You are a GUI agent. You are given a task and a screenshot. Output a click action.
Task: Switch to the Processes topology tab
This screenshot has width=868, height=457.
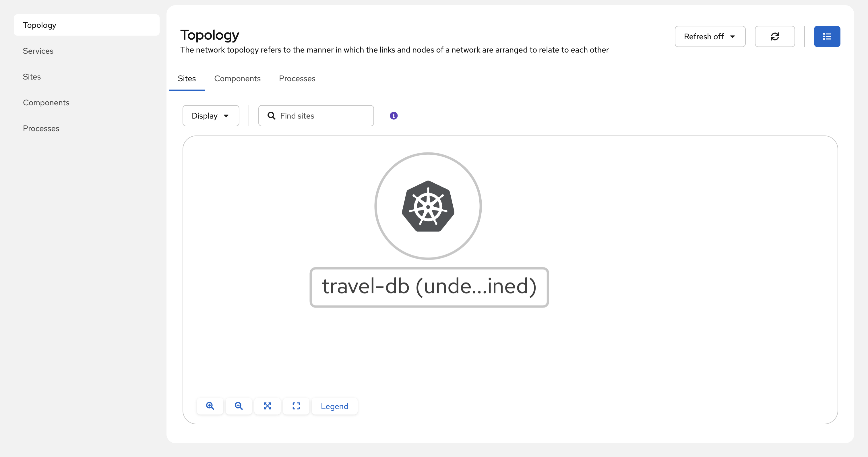tap(297, 79)
